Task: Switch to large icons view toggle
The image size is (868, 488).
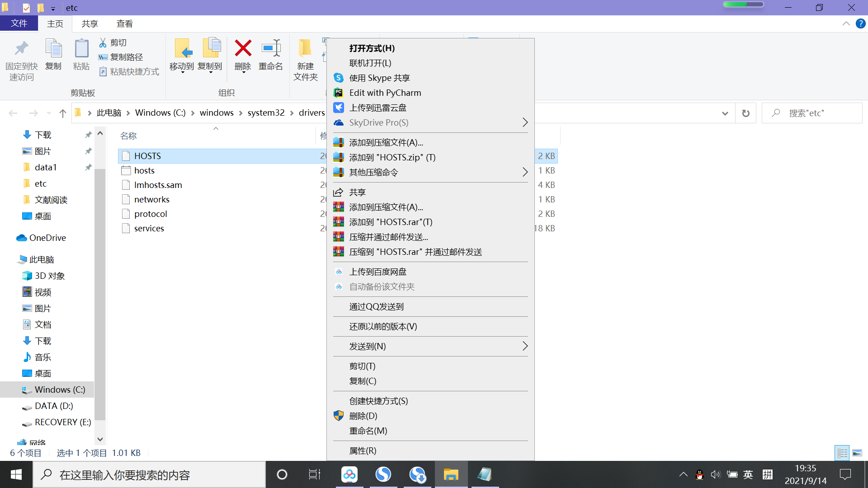Action: [857, 453]
